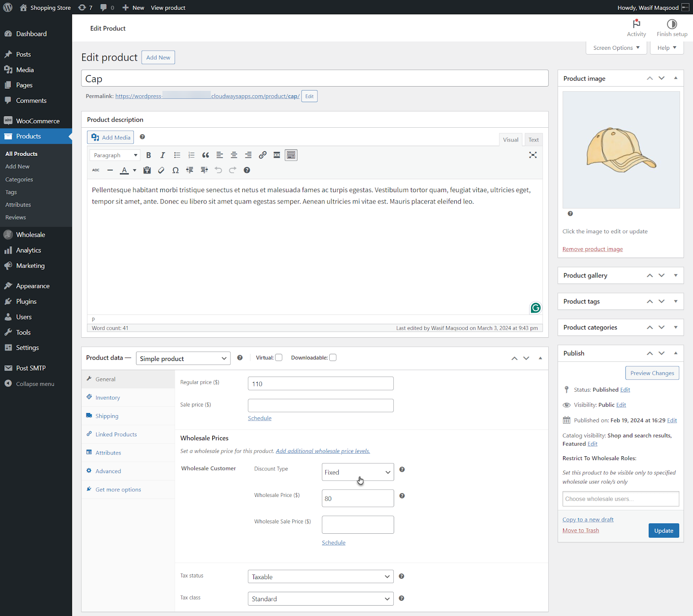
Task: Open the Paragraph format dropdown
Action: [115, 155]
